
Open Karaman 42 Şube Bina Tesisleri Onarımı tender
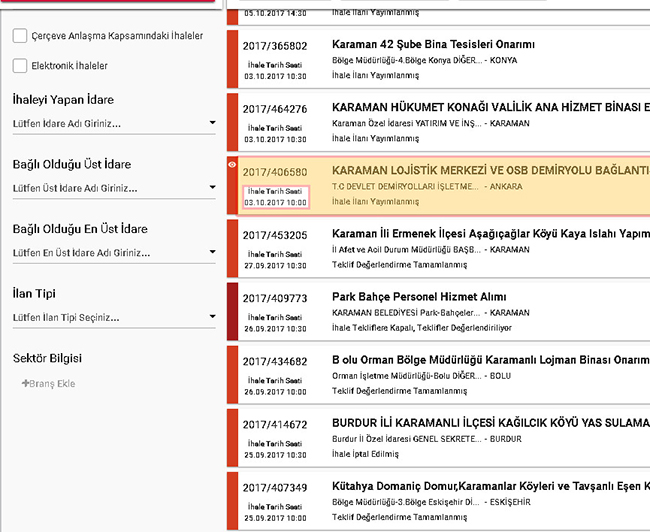coord(433,45)
